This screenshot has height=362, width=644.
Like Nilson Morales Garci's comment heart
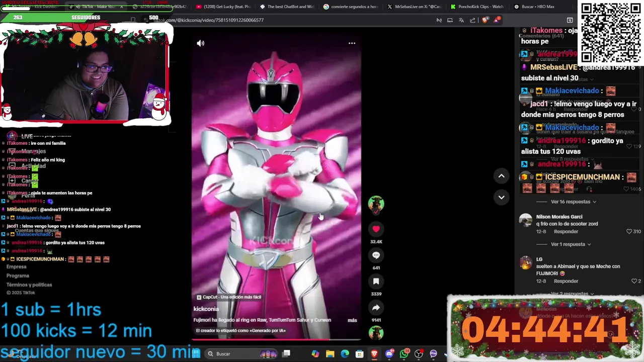(x=629, y=231)
